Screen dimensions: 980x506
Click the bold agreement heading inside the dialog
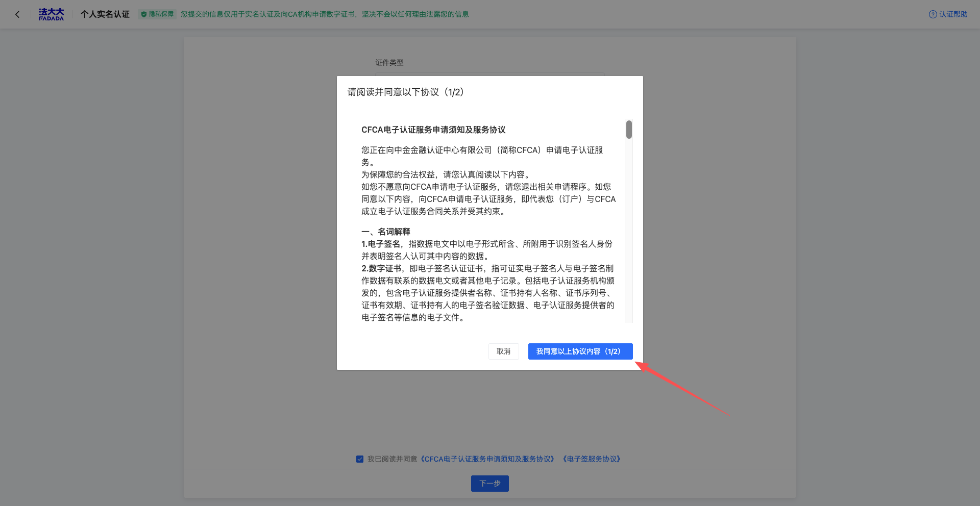433,130
